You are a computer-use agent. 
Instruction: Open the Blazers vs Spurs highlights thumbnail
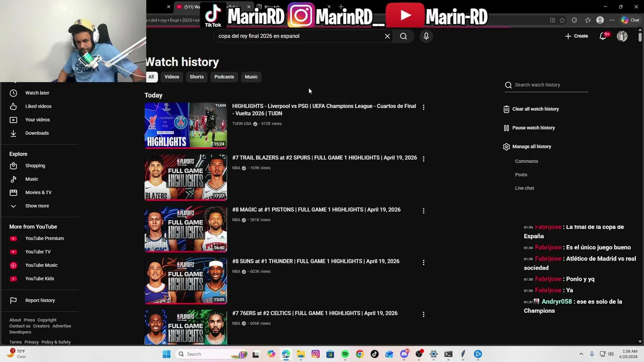coord(186,177)
